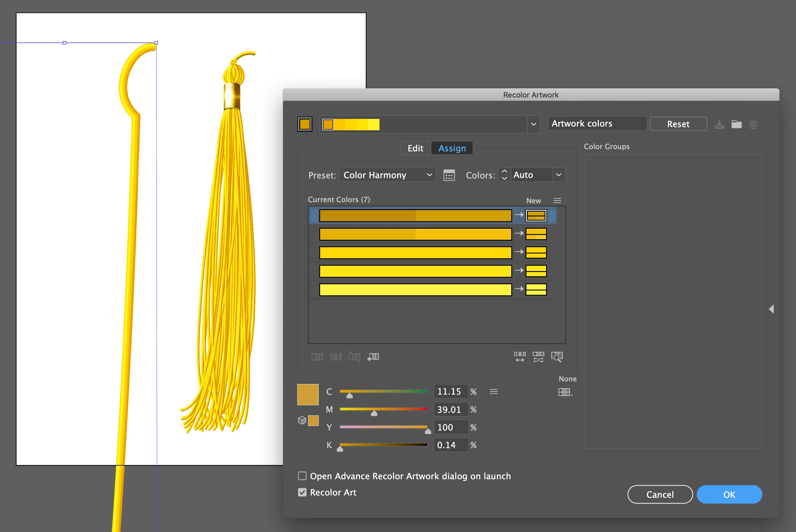Screen dimensions: 796x532
Task: Select the Assign tab
Action: [452, 148]
